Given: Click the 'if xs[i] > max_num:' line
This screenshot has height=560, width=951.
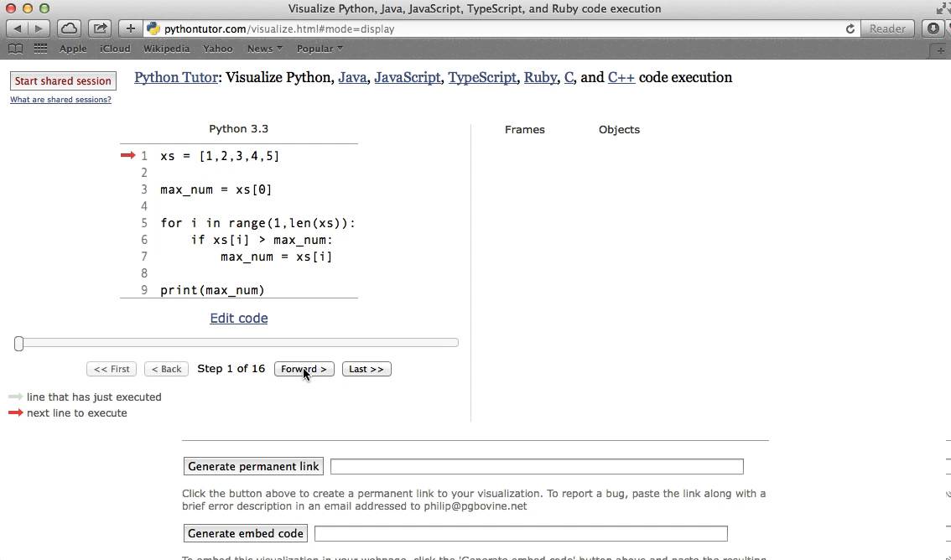Looking at the screenshot, I should pos(262,240).
